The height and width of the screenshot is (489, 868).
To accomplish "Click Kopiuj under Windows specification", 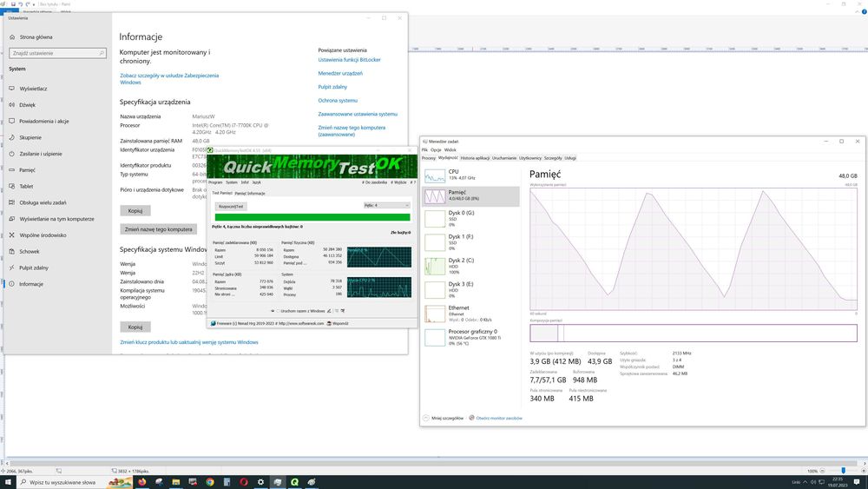I will point(135,327).
